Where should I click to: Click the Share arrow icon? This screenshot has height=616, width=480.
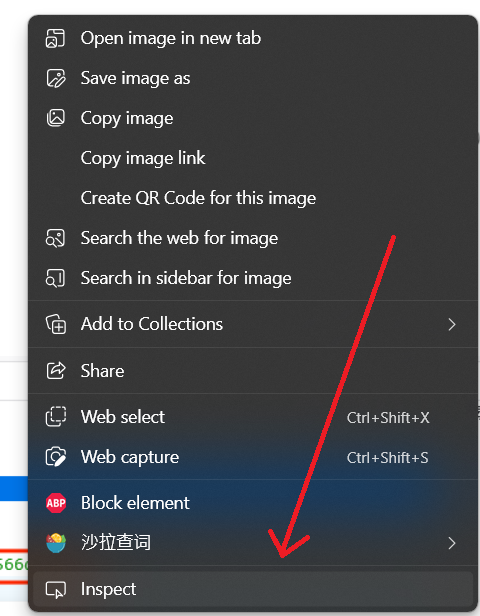(56, 370)
